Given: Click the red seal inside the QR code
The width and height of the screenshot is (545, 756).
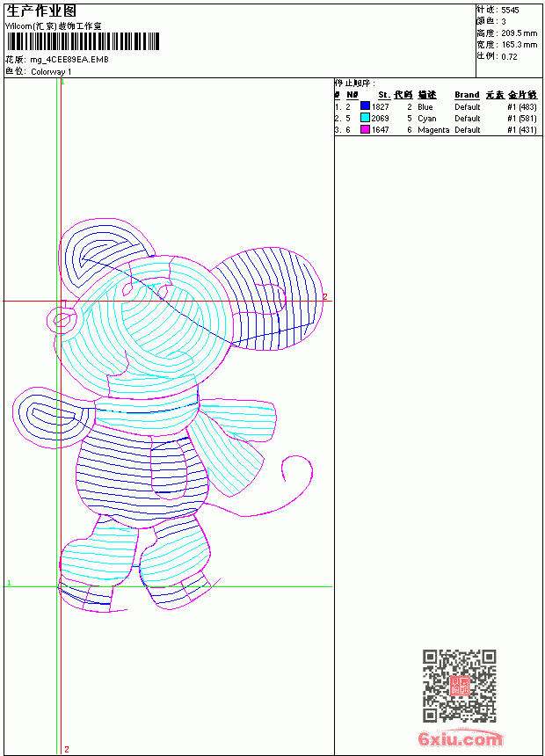Looking at the screenshot, I should [x=459, y=686].
